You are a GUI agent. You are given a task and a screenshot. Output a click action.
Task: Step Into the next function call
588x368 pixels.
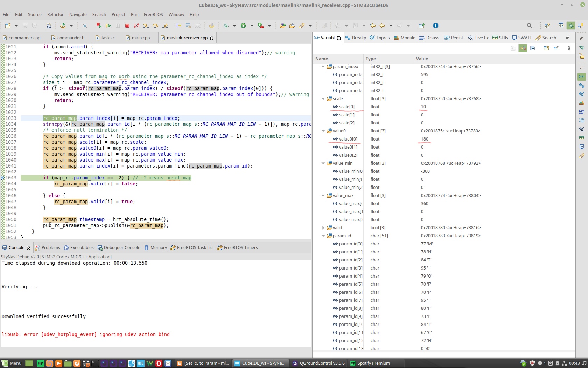click(146, 26)
